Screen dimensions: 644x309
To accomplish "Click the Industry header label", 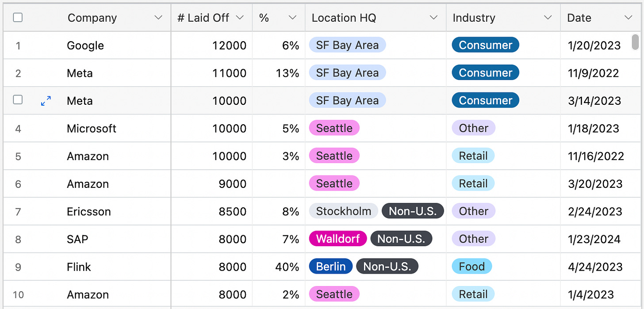I will (x=474, y=18).
